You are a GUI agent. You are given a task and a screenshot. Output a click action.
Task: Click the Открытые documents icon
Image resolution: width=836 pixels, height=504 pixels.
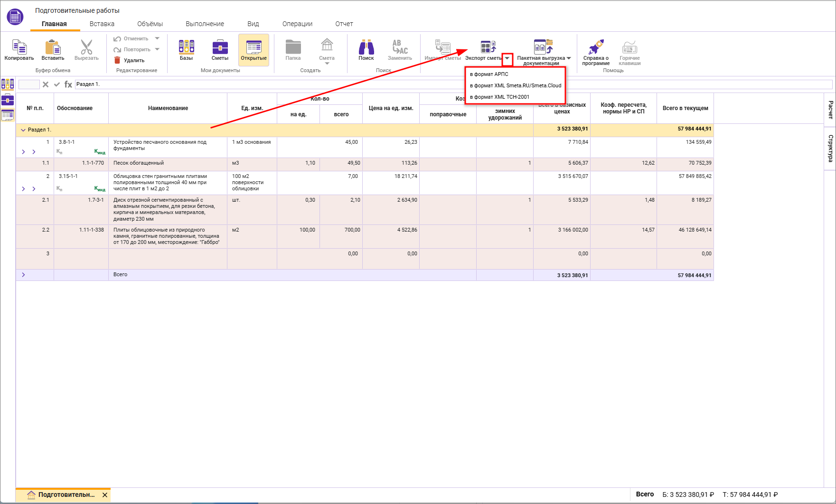click(x=254, y=47)
